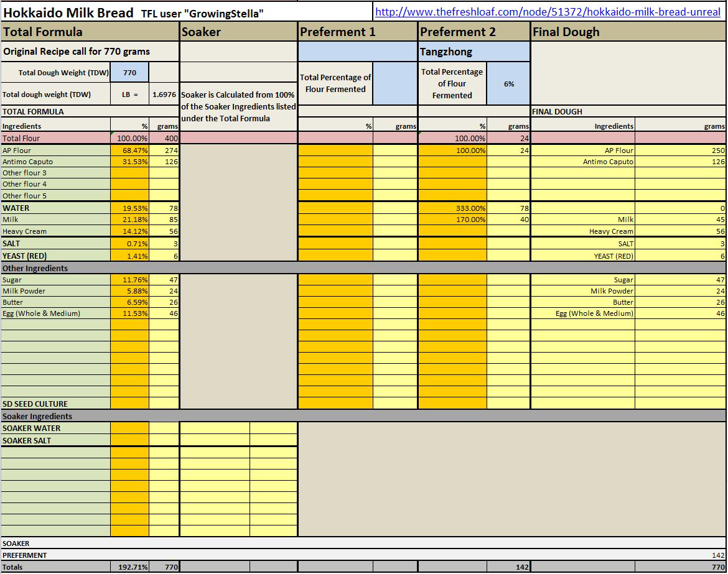Image resolution: width=728 pixels, height=574 pixels.
Task: Click the Other flour 3 label cell
Action: click(55, 173)
